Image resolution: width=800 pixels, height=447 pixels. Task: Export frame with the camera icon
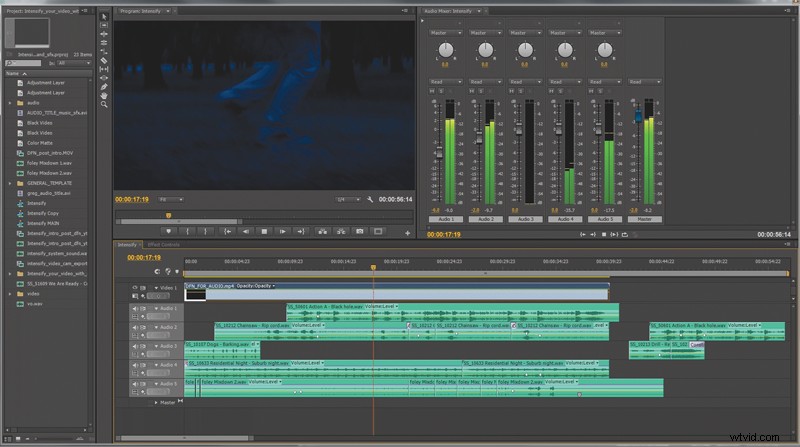pyautogui.click(x=360, y=232)
